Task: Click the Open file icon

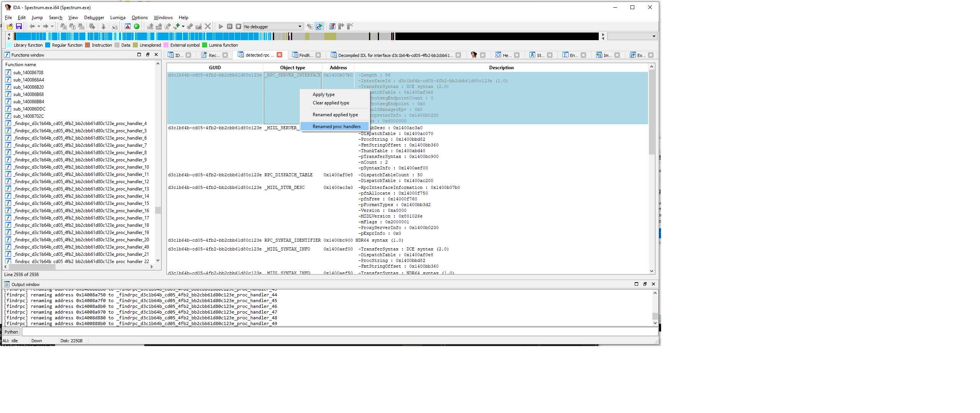Action: [10, 26]
